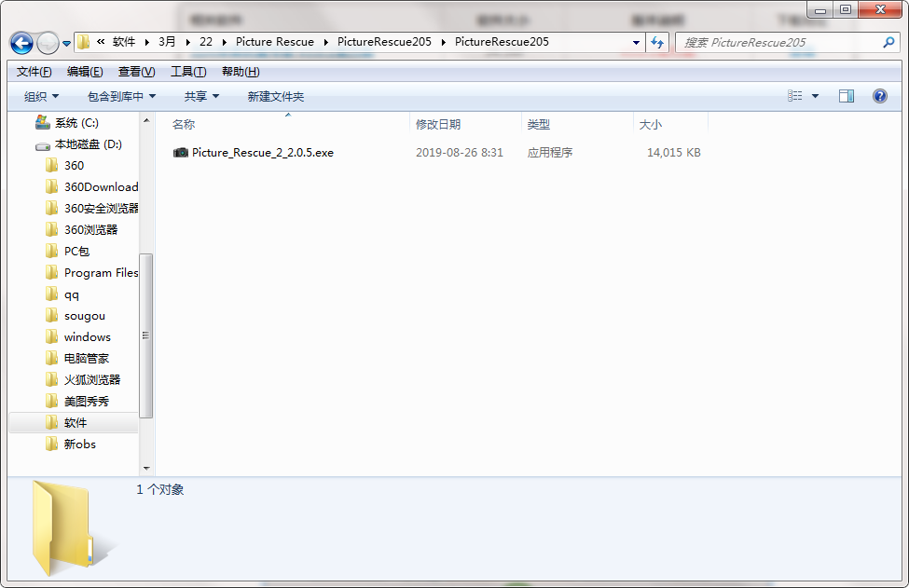Expand breadcrumb arrow after Picture Rescue
Viewport: 909px width, 588px height.
tap(325, 42)
